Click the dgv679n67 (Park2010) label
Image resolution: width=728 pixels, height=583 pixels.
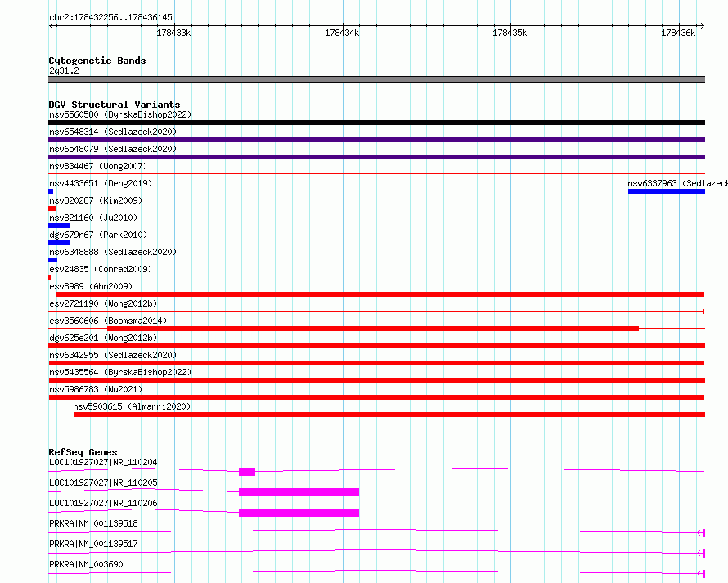pyautogui.click(x=98, y=235)
